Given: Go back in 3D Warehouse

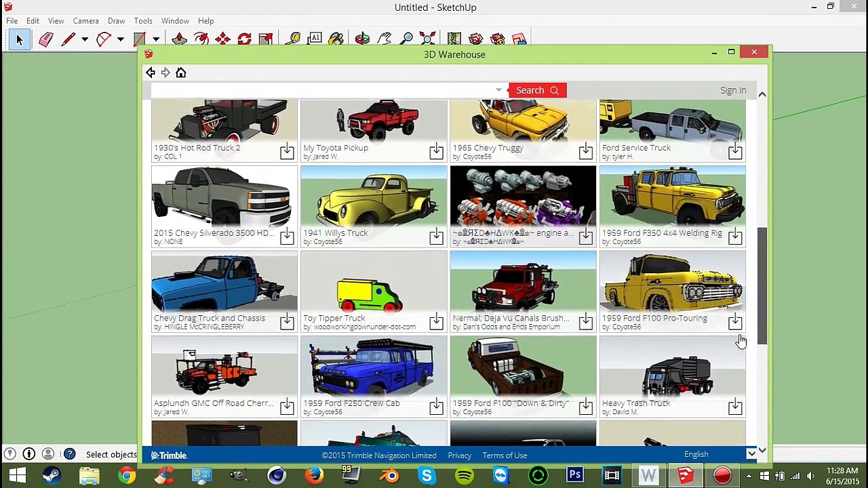Looking at the screenshot, I should pyautogui.click(x=151, y=73).
